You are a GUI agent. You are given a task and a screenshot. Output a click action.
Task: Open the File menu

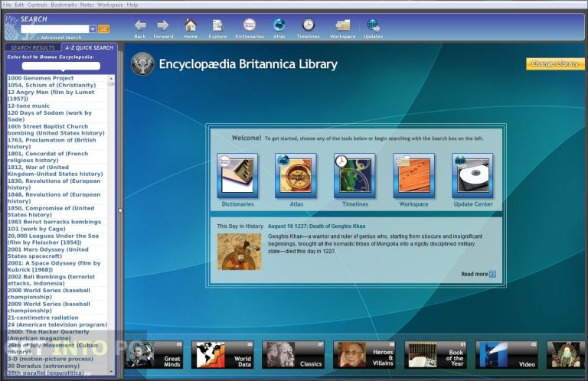pos(7,5)
